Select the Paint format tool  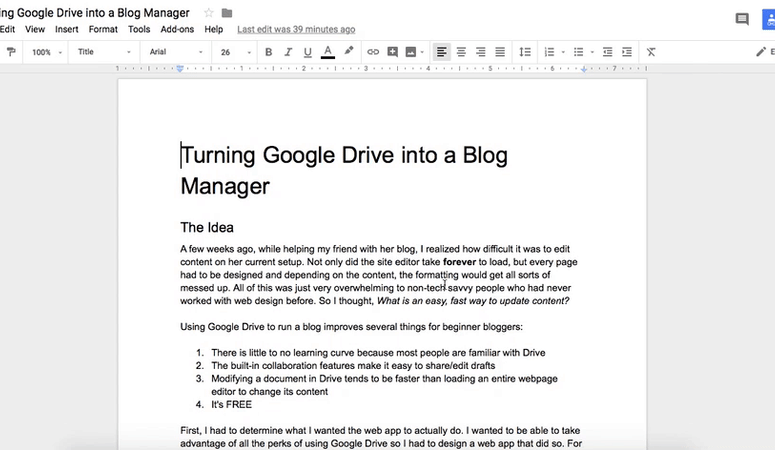click(11, 52)
